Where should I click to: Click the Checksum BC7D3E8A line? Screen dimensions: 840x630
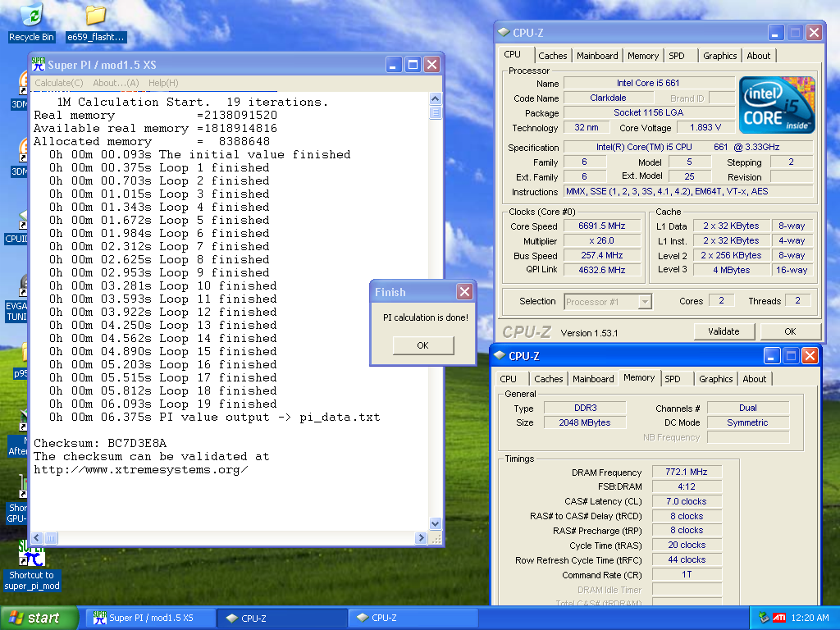100,444
